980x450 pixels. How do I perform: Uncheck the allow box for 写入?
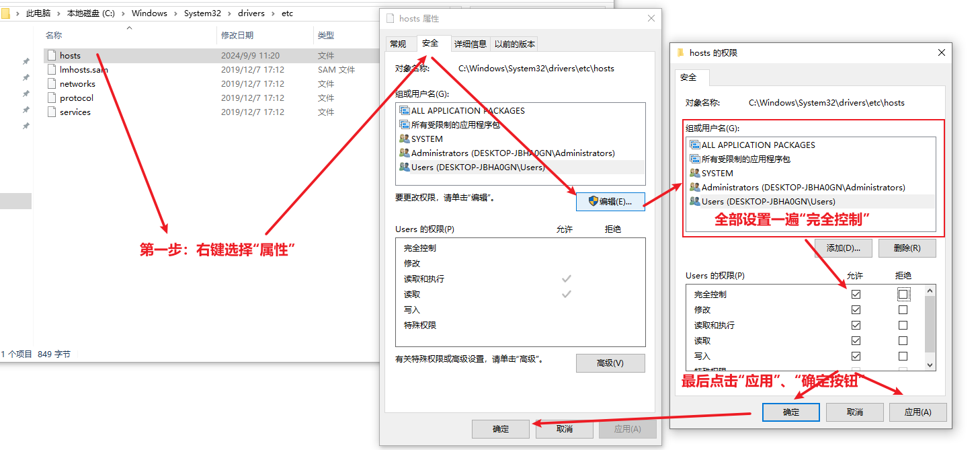pyautogui.click(x=856, y=356)
